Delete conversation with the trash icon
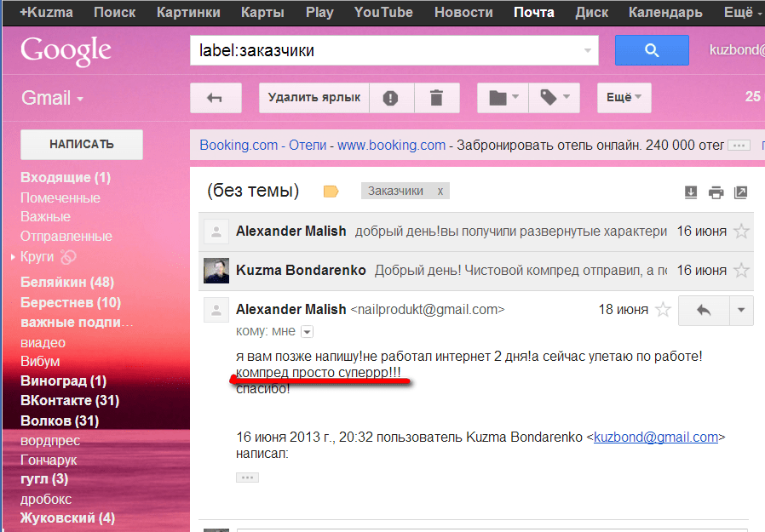 (436, 98)
